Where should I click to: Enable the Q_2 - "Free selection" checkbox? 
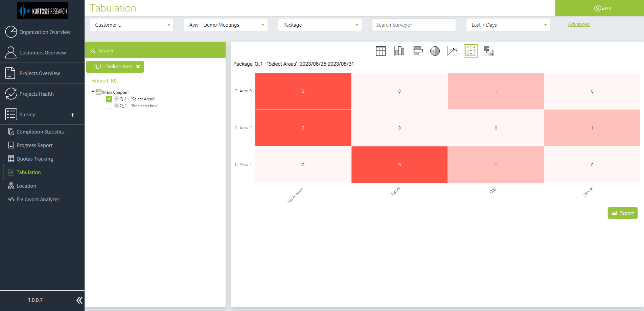coord(109,105)
